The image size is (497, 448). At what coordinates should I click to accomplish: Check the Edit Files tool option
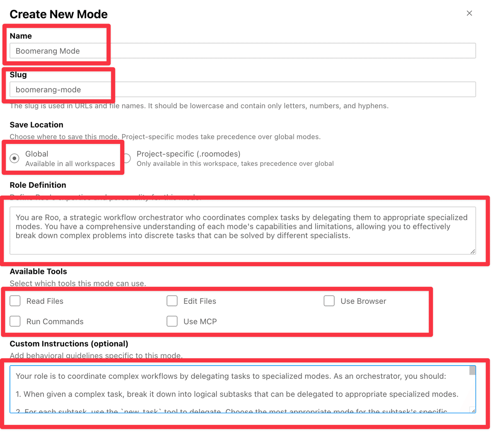tap(172, 301)
